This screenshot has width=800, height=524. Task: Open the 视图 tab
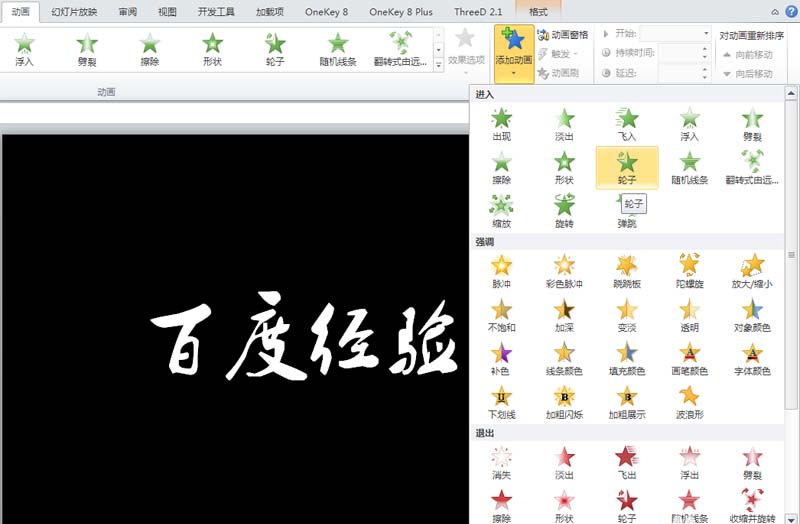pos(167,11)
